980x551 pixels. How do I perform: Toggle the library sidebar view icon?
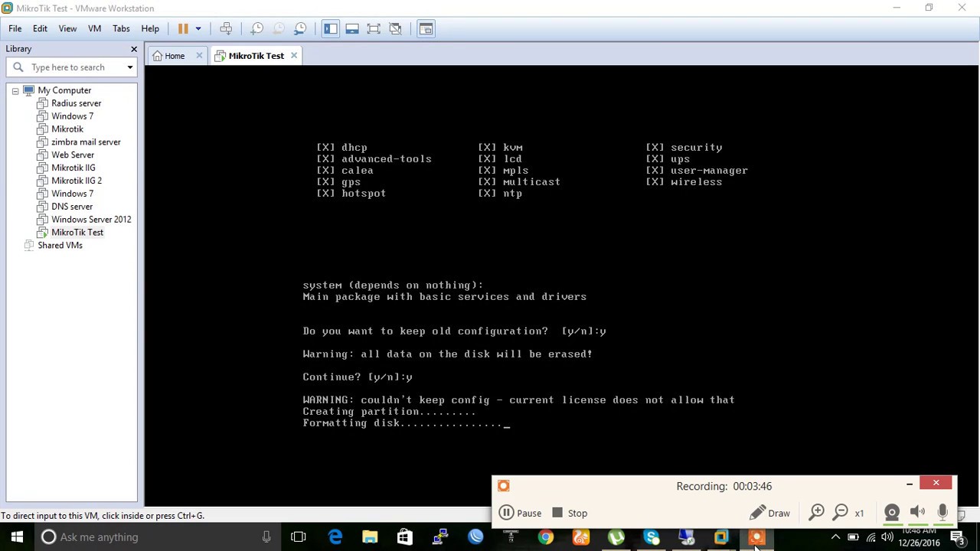pos(330,29)
